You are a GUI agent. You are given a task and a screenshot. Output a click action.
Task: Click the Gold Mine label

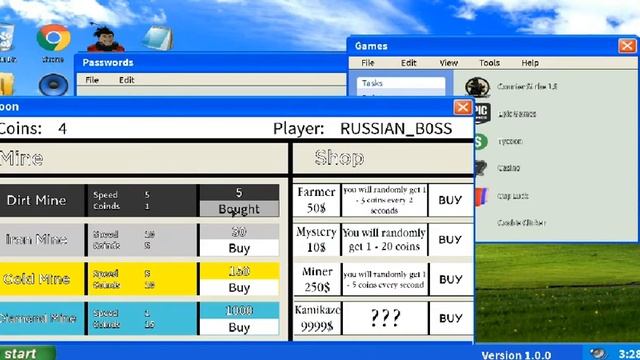tap(37, 279)
